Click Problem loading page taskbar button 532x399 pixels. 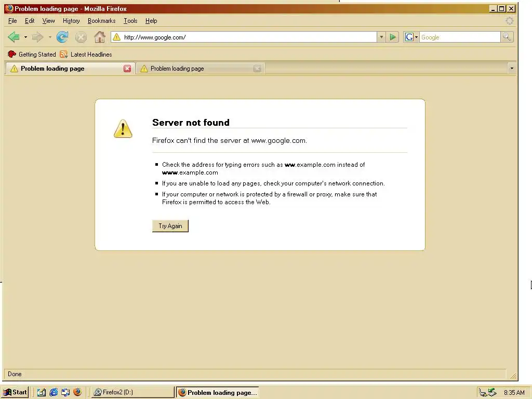(x=218, y=392)
